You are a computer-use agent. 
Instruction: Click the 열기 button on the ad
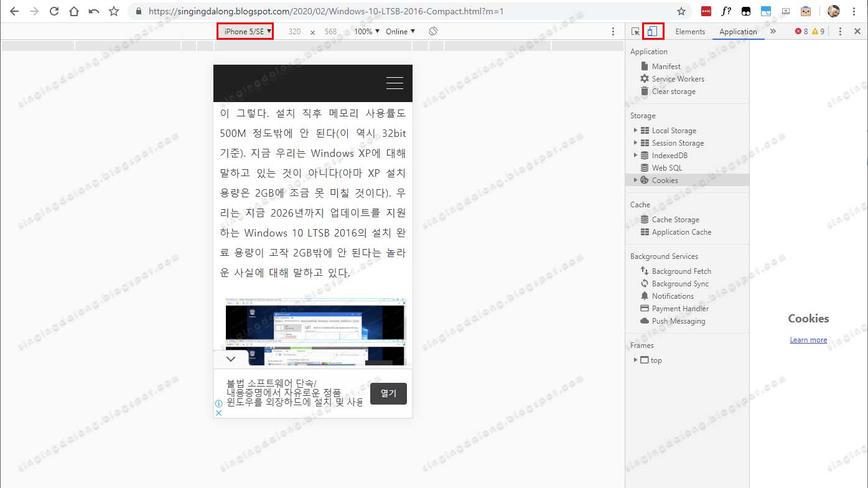[388, 393]
